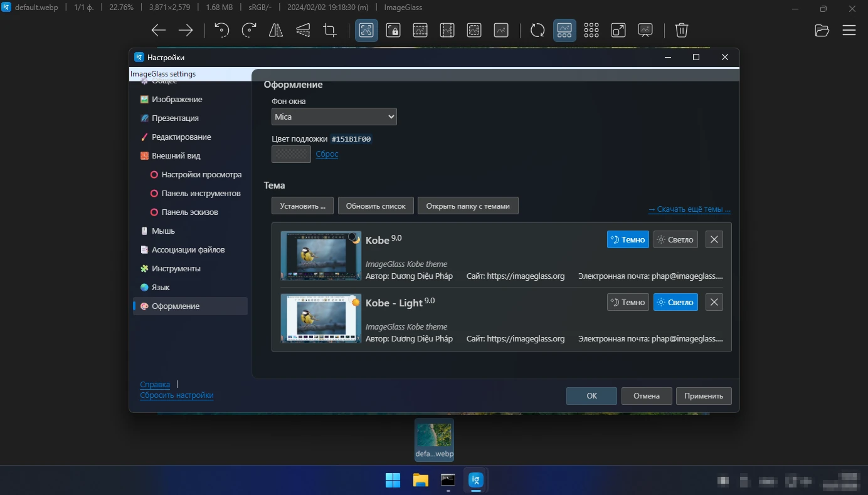
Task: Flip the image horizontally
Action: coord(276,30)
